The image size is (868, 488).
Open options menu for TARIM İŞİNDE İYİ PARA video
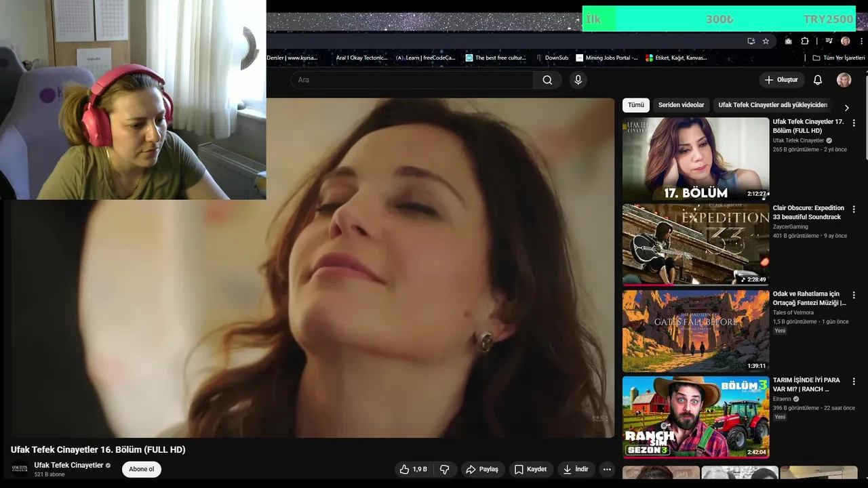(854, 382)
